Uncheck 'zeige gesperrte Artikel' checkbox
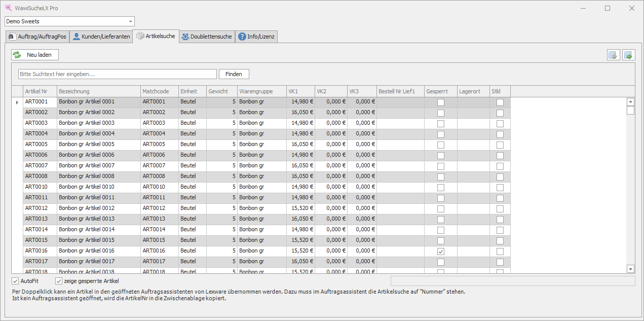 [59, 281]
